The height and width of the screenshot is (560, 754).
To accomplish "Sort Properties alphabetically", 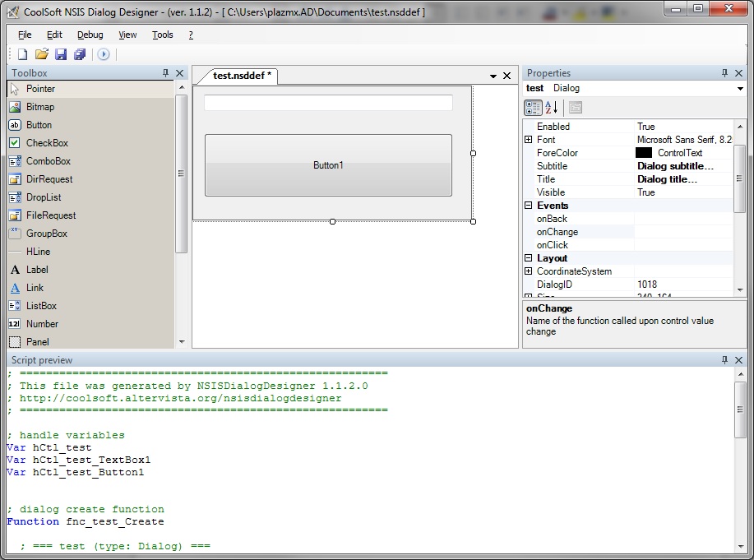I will tap(552, 108).
